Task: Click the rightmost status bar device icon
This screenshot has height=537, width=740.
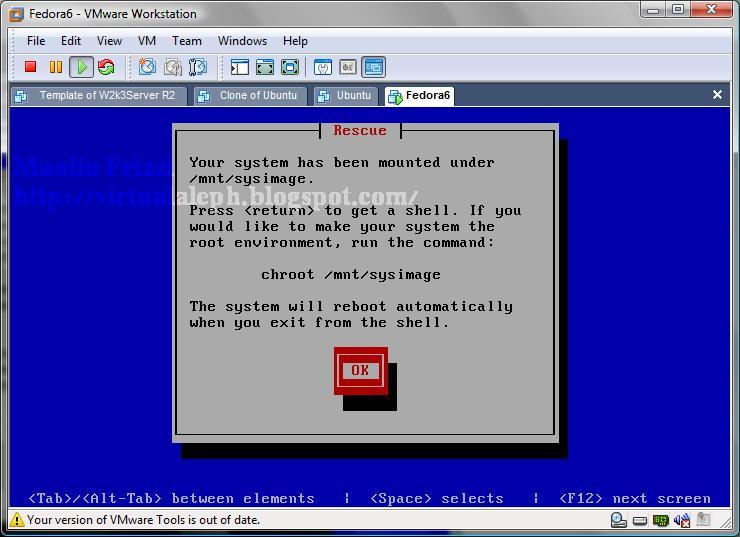Action: coord(703,520)
